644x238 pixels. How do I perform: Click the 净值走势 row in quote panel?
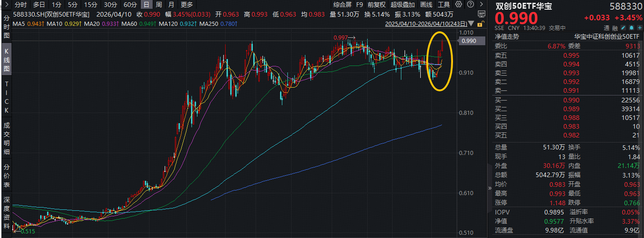(x=507, y=36)
